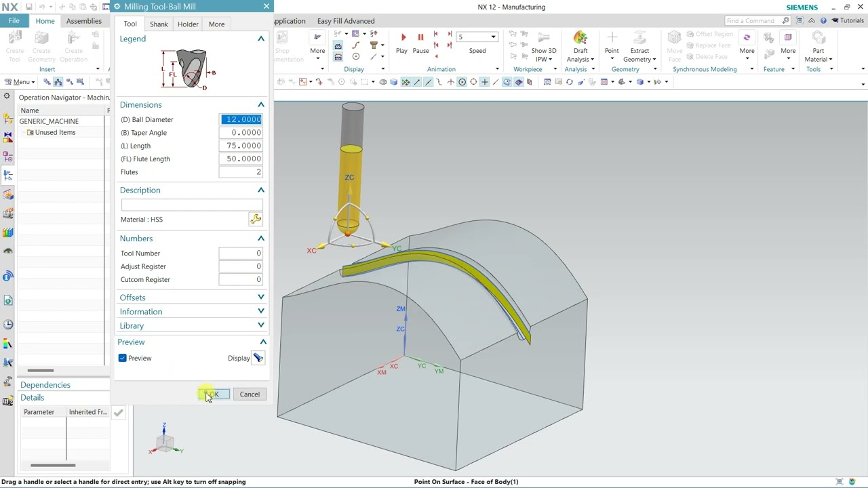Click the Description text field

pos(192,205)
